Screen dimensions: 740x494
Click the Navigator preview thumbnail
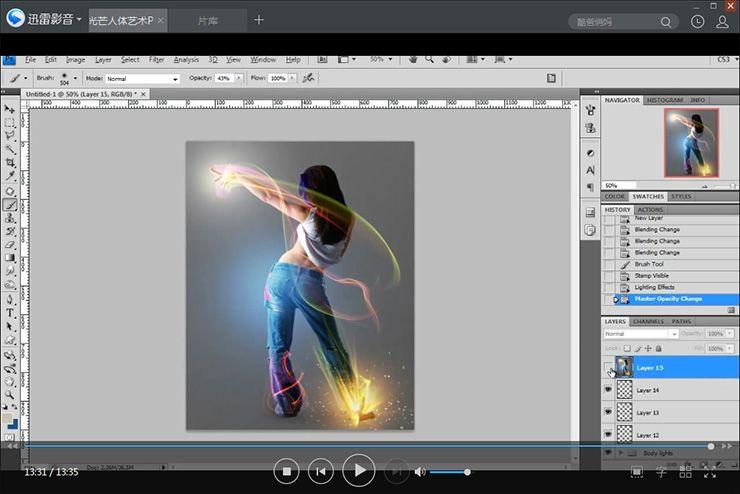(691, 142)
